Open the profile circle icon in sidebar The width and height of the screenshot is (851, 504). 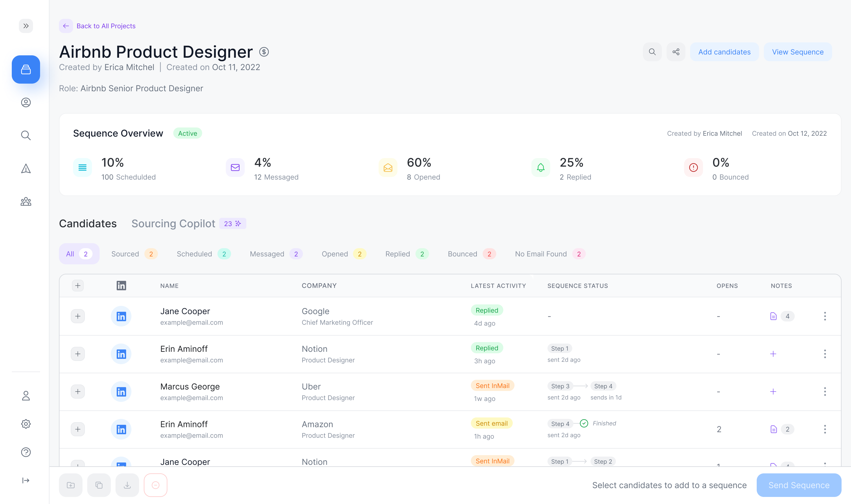click(26, 102)
